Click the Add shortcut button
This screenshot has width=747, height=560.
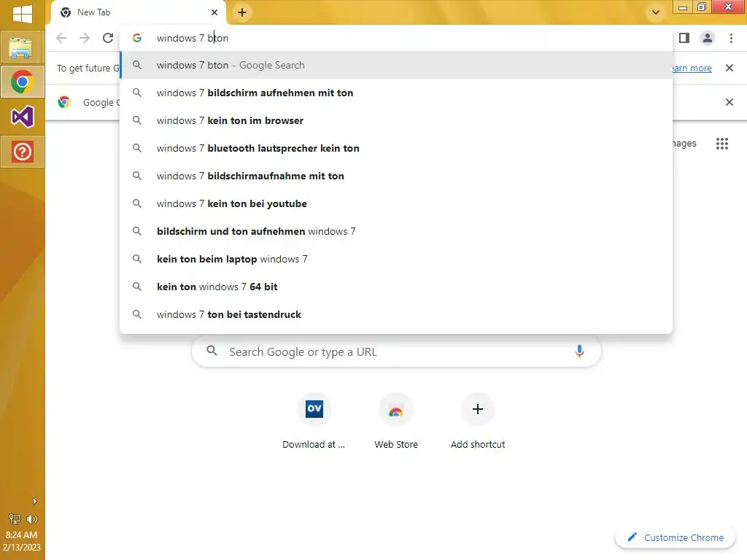pyautogui.click(x=478, y=421)
